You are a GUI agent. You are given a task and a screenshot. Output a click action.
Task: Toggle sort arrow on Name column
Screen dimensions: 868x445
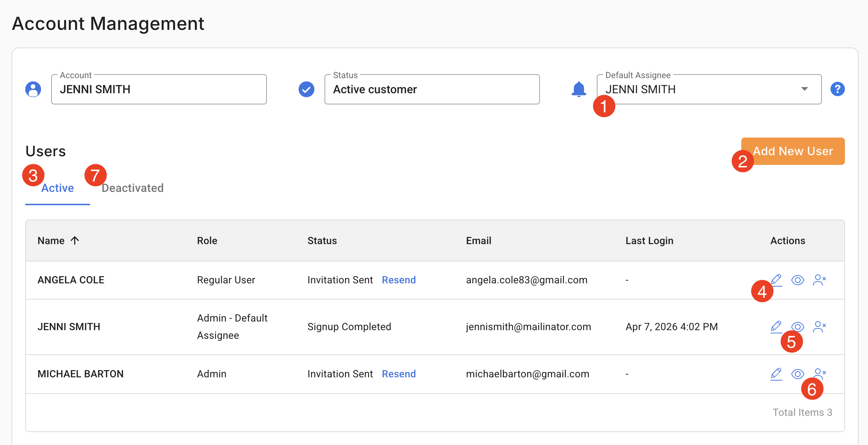[x=75, y=241]
